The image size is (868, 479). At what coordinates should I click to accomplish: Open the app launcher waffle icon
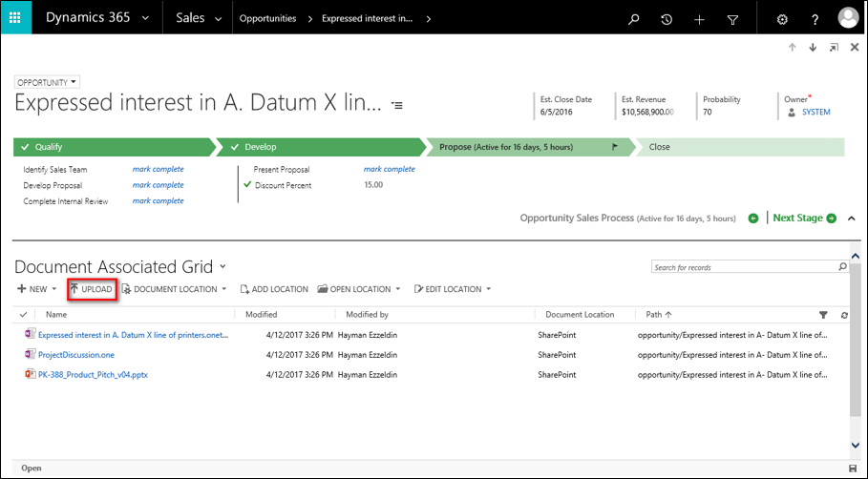[16, 18]
